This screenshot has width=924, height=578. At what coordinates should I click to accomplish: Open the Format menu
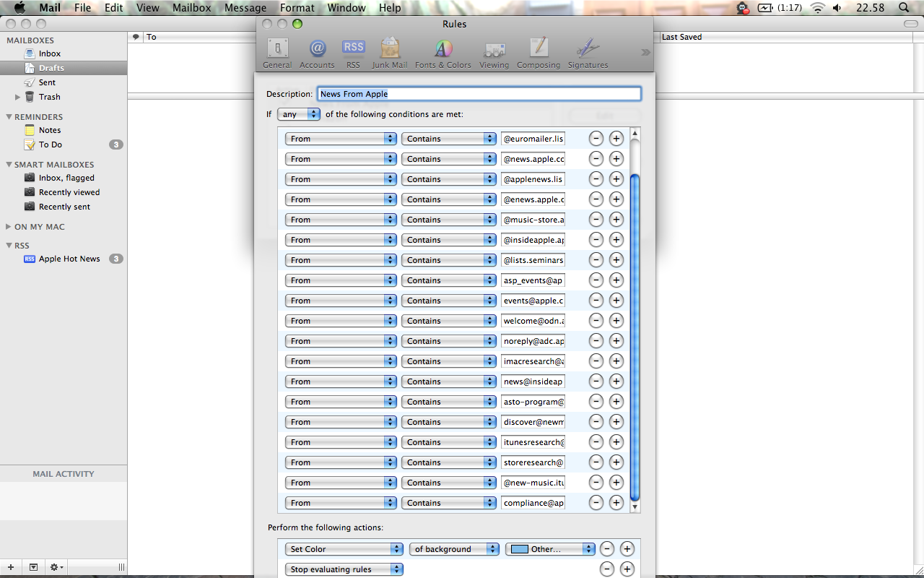(x=297, y=8)
